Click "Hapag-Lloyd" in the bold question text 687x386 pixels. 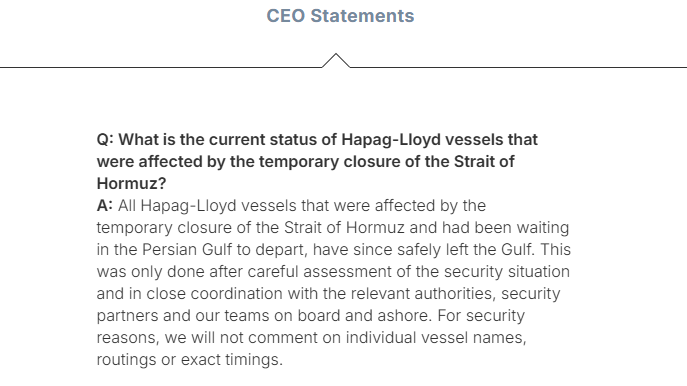(391, 140)
